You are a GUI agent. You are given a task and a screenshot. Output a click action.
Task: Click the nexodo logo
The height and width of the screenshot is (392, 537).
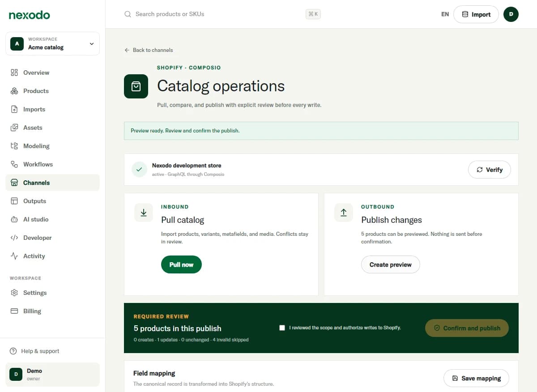(x=30, y=15)
